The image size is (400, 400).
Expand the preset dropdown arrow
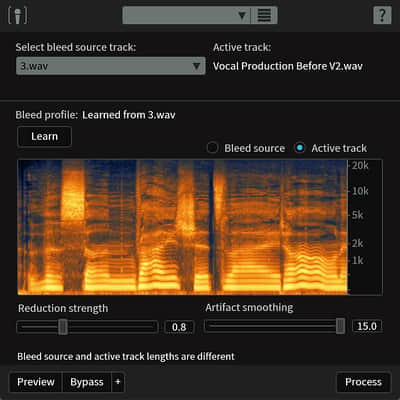pos(242,15)
